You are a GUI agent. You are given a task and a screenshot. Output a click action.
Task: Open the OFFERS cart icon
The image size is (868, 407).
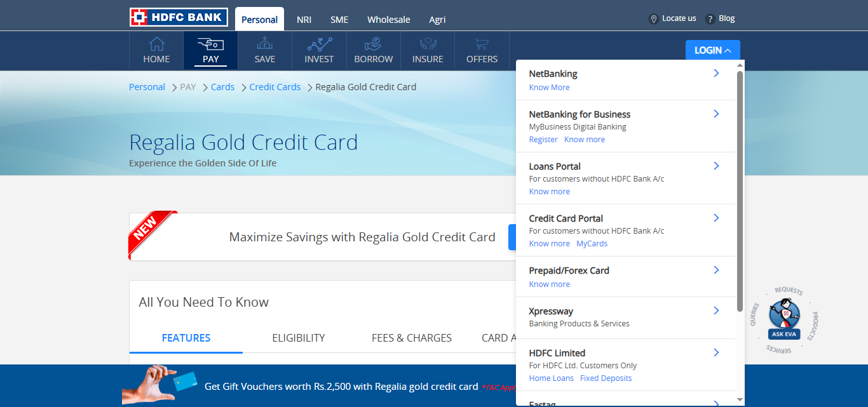(x=482, y=44)
